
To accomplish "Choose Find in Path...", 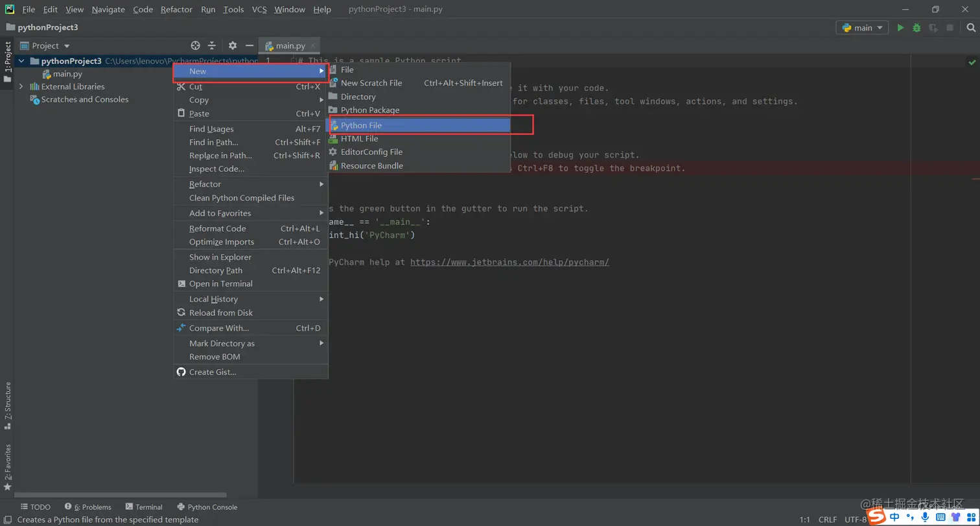I will coord(250,142).
